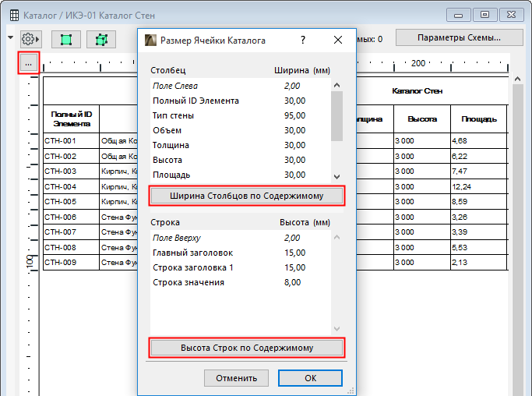Screen dimensions: 532x396
Task: Click the rows list scroll up arrow
Action: pyautogui.click(x=337, y=237)
